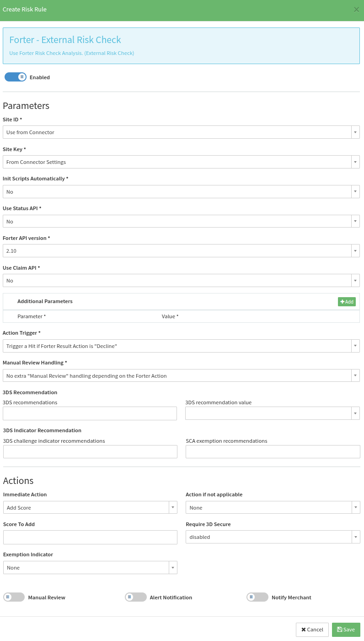Click the Save button with disk icon
This screenshot has width=364, height=641.
(x=346, y=630)
